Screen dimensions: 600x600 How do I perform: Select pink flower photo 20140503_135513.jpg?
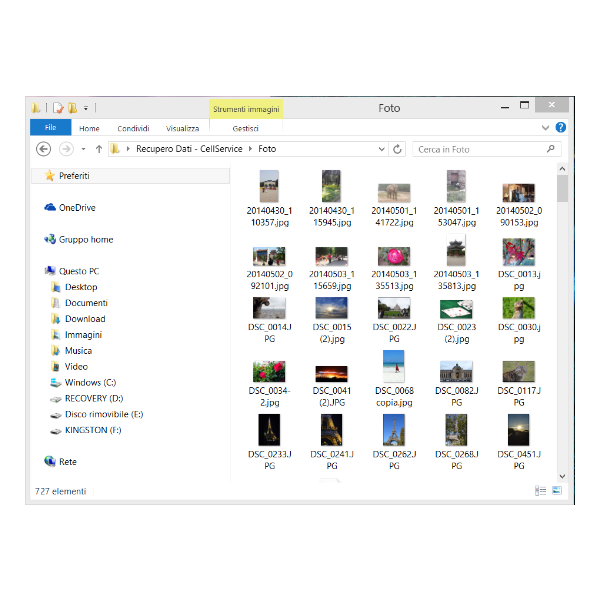(x=394, y=269)
